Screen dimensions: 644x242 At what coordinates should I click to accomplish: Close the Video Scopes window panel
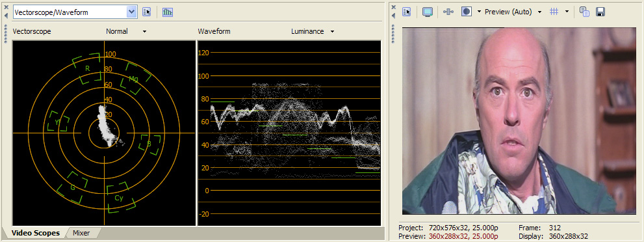pyautogui.click(x=6, y=7)
